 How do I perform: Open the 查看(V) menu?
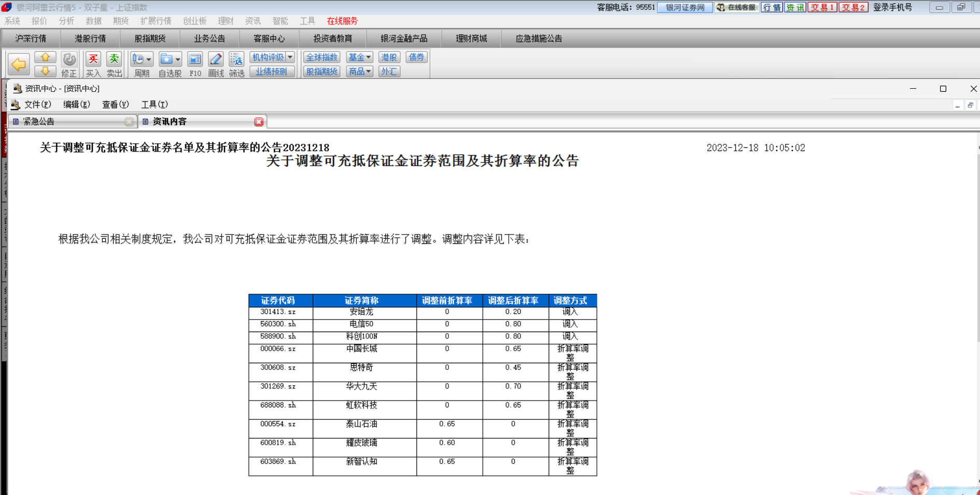115,105
